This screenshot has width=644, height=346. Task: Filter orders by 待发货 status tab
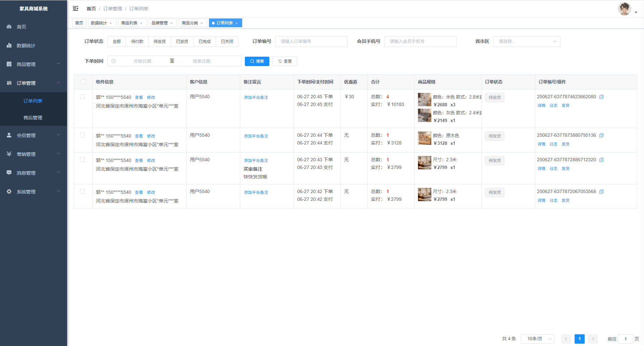(160, 42)
